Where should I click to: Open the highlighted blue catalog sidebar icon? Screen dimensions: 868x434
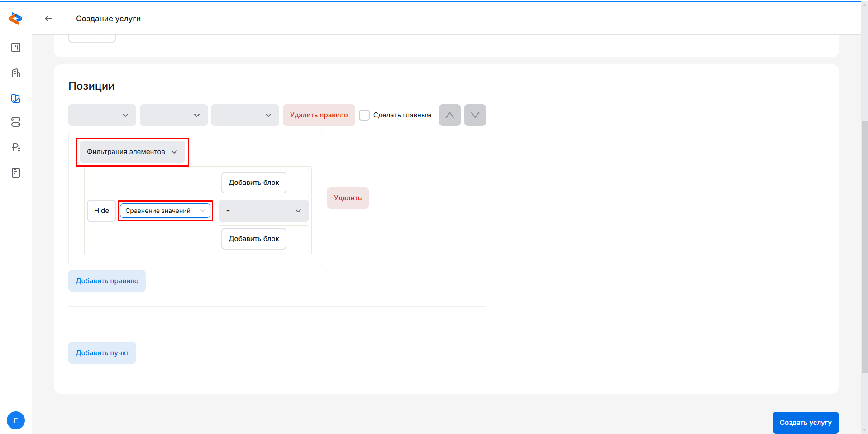click(16, 98)
